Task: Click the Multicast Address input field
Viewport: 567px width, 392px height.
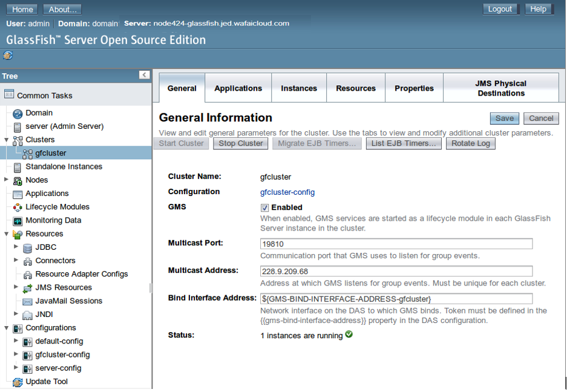Action: coord(396,271)
